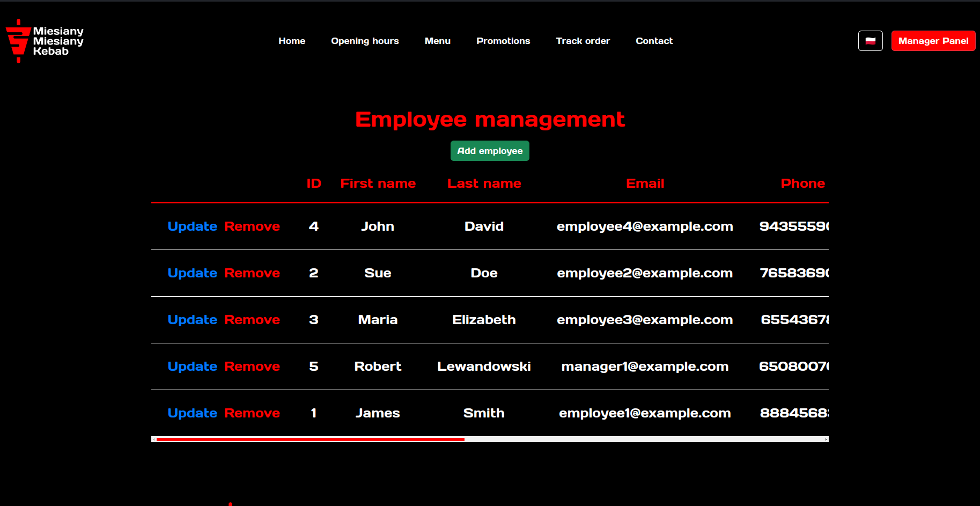Image resolution: width=980 pixels, height=506 pixels.
Task: Remove employee Maria Elizabeth
Action: (252, 320)
